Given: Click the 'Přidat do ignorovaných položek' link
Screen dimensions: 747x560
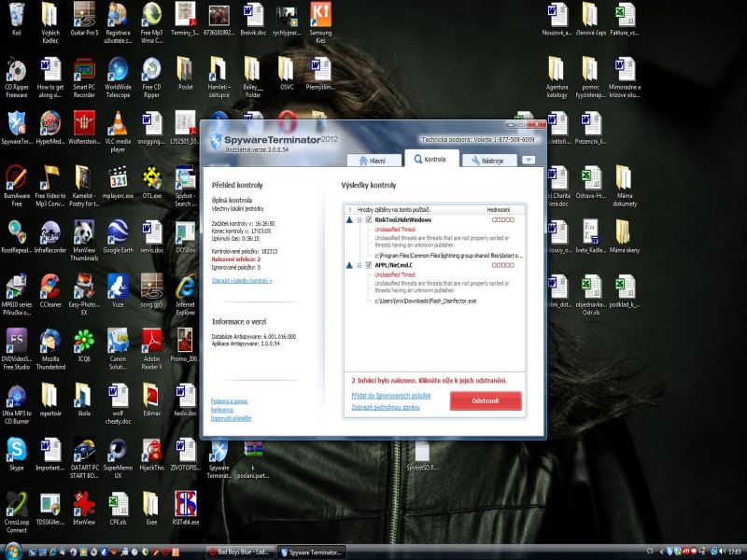Looking at the screenshot, I should 391,396.
